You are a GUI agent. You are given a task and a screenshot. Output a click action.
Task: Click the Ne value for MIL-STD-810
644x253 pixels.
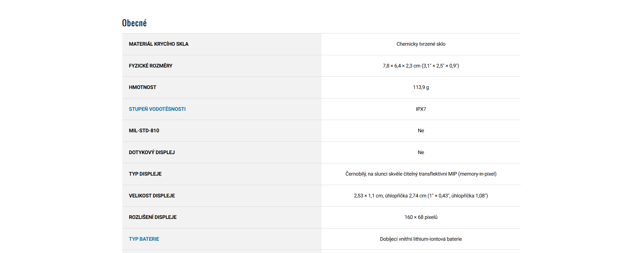click(x=421, y=131)
